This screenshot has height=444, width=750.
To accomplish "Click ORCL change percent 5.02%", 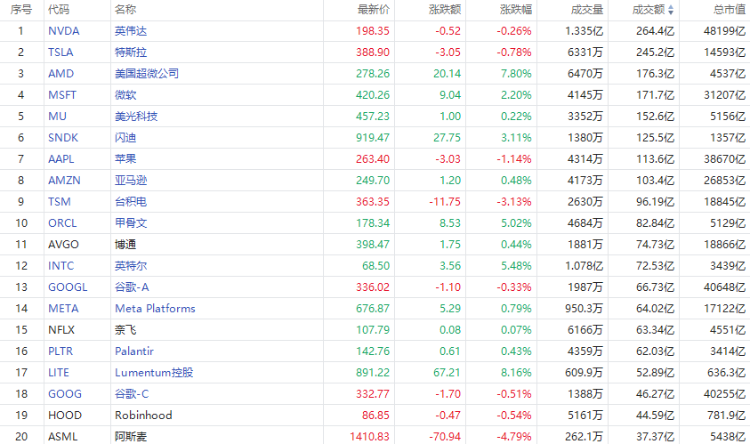I will 516,223.
